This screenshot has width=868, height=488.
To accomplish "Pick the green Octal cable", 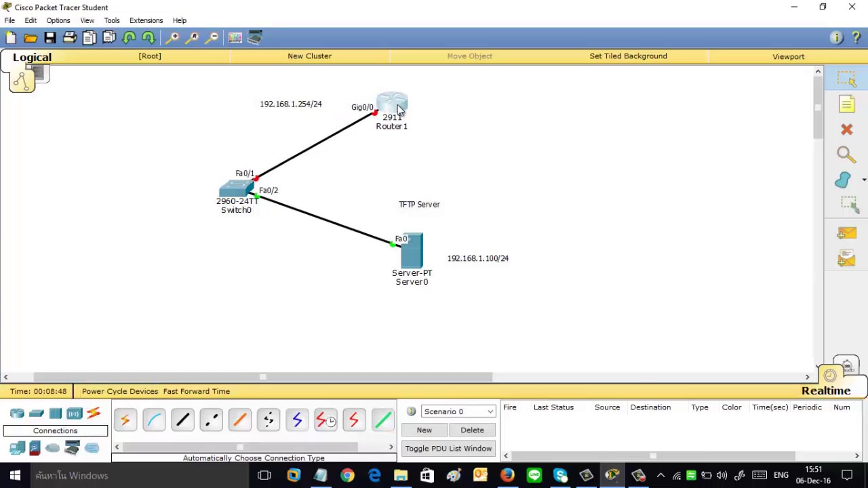I will click(x=382, y=420).
